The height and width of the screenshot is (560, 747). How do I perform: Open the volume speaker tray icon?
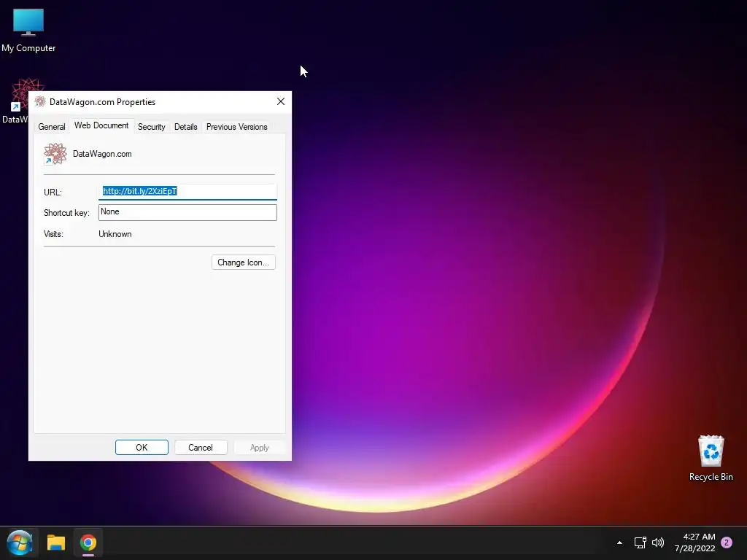coord(658,542)
